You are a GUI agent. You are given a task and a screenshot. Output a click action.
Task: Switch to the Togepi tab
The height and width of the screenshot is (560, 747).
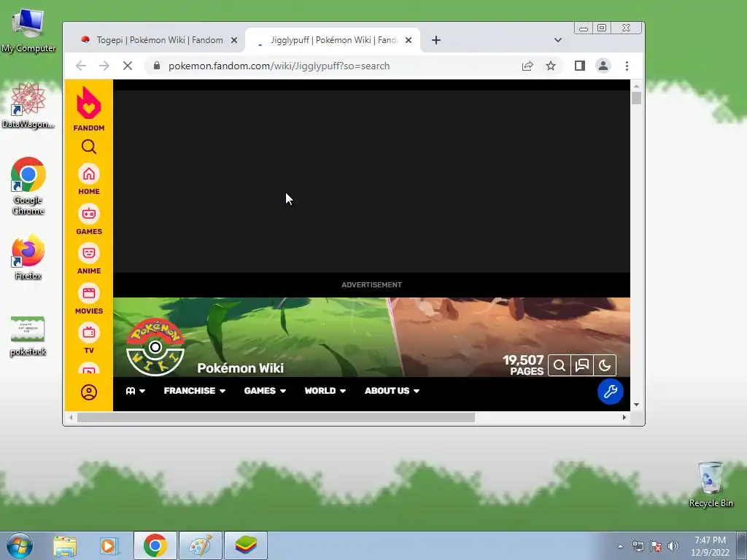click(160, 40)
